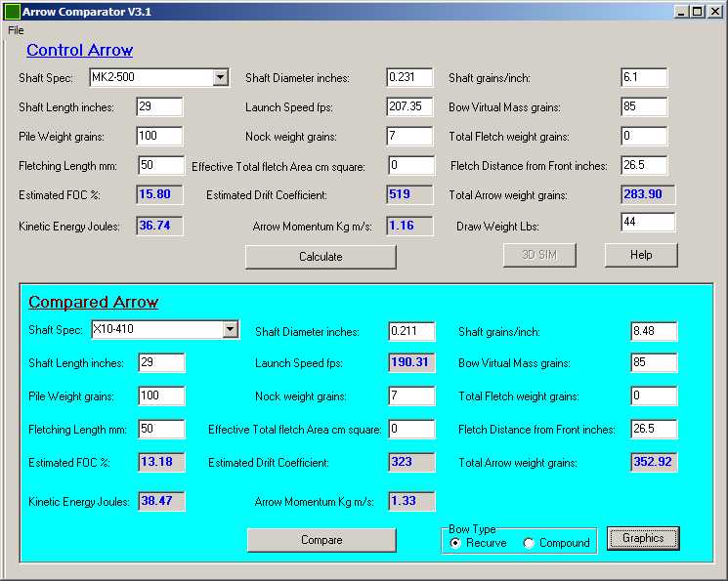Follow the Compared Arrow heading link
728x581 pixels.
tap(94, 302)
